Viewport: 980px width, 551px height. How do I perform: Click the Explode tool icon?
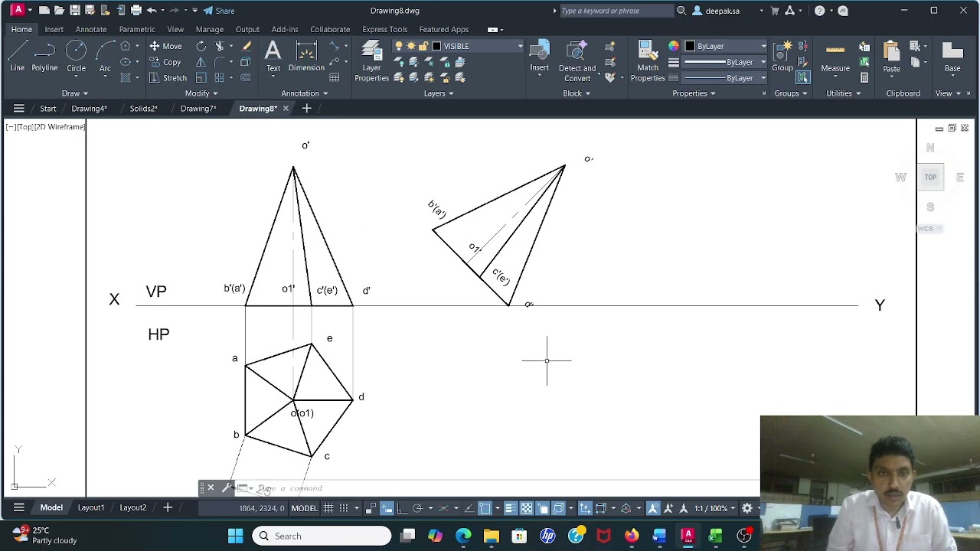246,62
